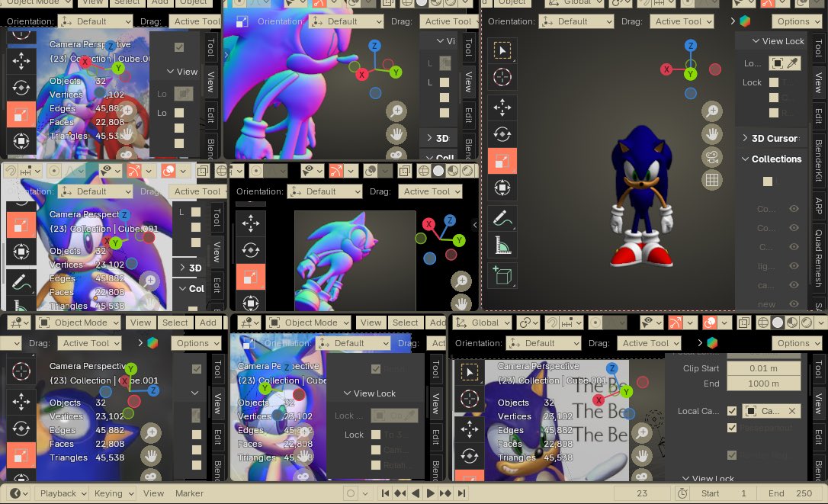The height and width of the screenshot is (504, 828).
Task: Enable rendered shading in bottom-right viewport header
Action: [807, 323]
